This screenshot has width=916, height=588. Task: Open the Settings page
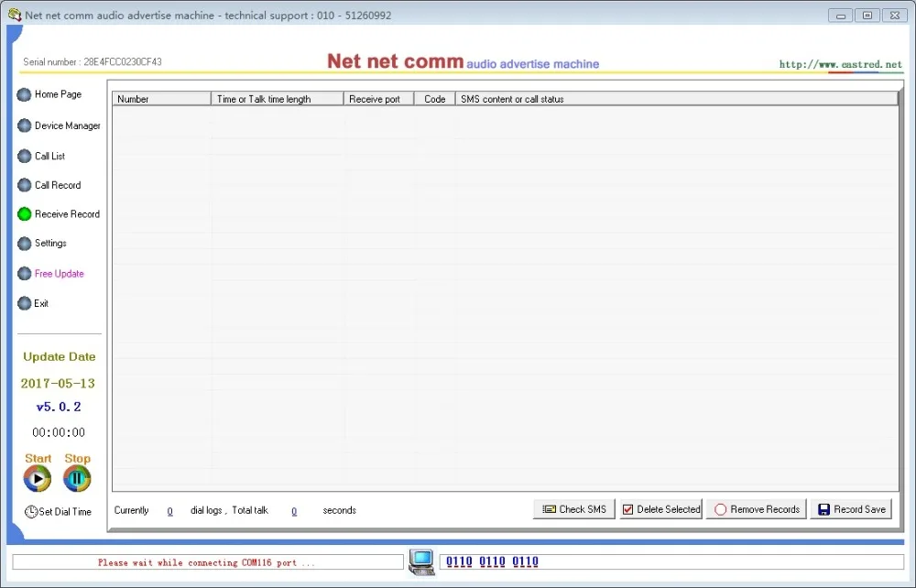[x=50, y=243]
